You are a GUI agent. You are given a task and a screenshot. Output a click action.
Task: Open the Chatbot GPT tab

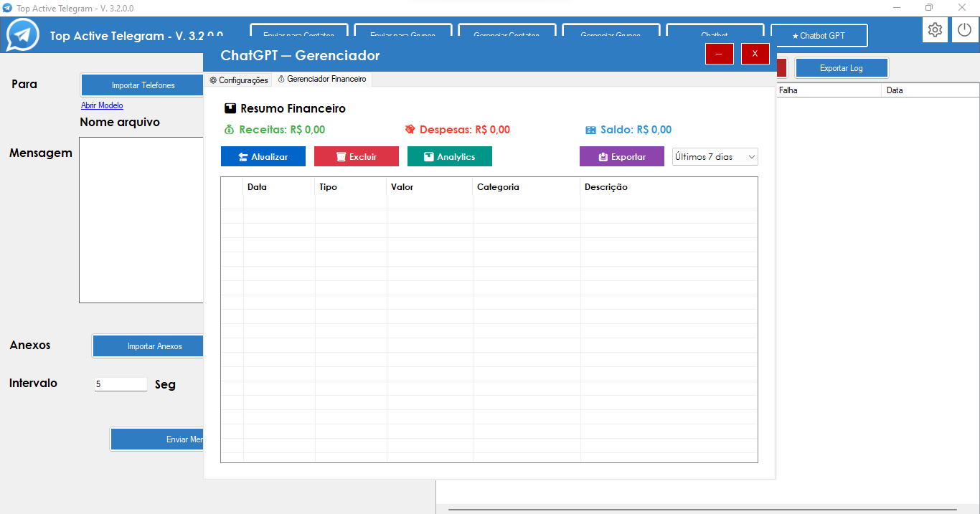(x=819, y=35)
